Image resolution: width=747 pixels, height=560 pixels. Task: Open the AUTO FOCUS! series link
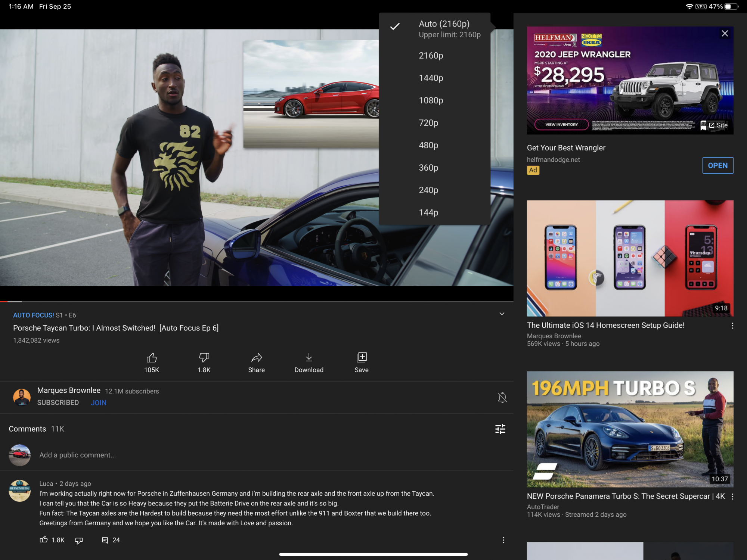click(34, 315)
